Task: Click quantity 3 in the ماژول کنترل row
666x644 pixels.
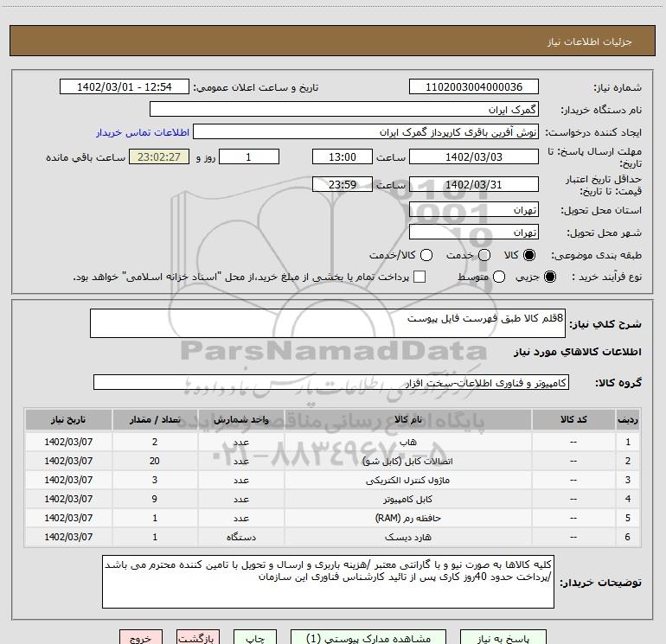Action: (155, 480)
